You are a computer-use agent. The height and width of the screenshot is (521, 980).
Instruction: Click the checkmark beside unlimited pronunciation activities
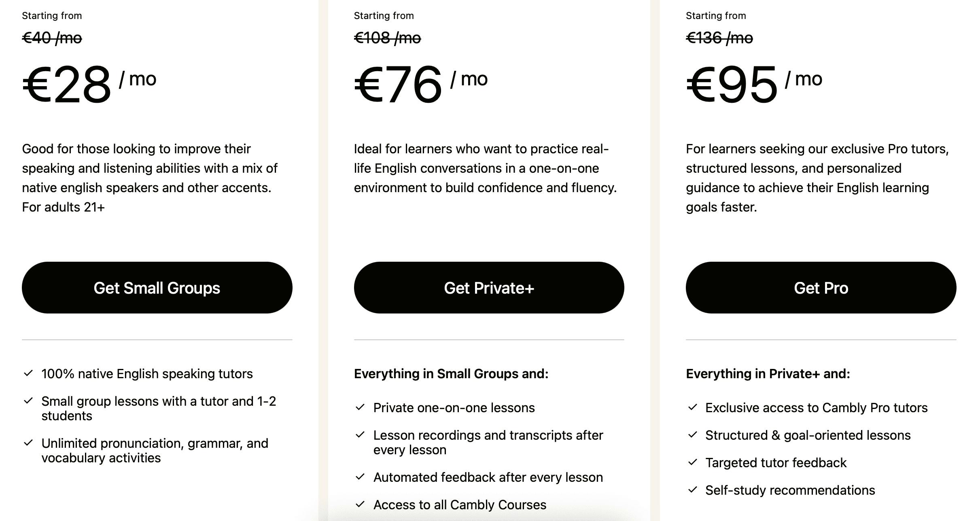tap(29, 443)
